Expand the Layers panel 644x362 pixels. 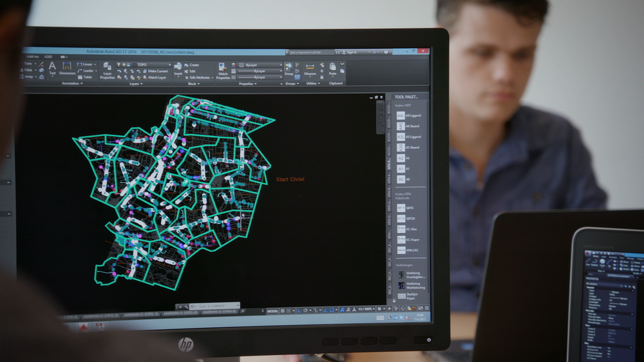point(136,84)
